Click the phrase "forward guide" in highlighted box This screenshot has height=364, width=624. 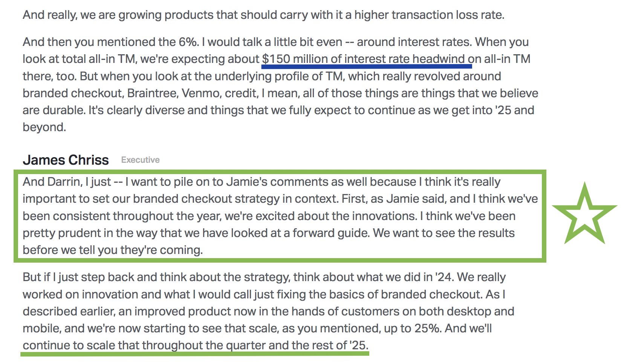click(x=331, y=233)
